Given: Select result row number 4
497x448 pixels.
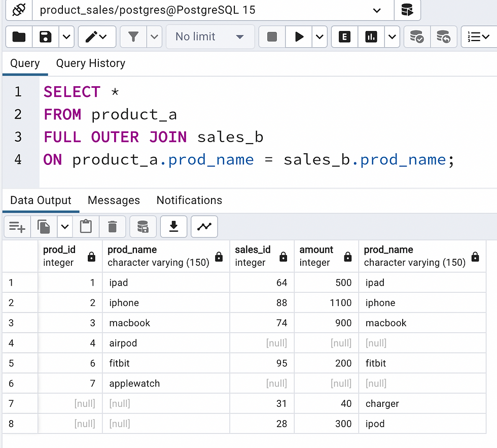Looking at the screenshot, I should click(20, 343).
